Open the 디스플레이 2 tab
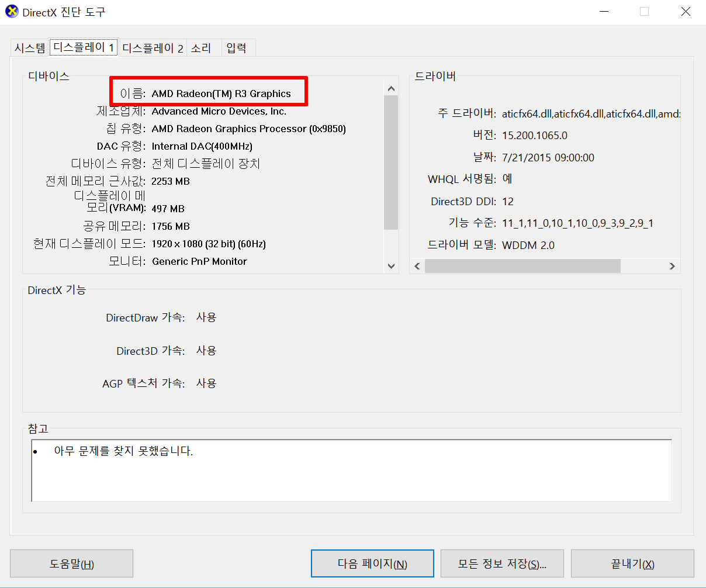 coord(153,48)
